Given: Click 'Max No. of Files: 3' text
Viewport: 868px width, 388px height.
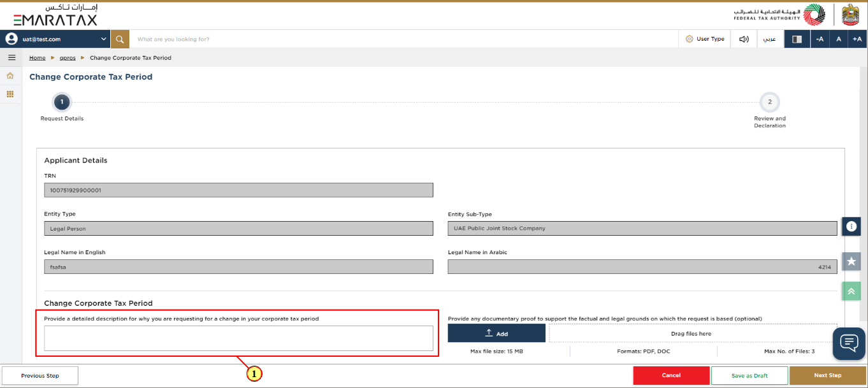Looking at the screenshot, I should 789,351.
